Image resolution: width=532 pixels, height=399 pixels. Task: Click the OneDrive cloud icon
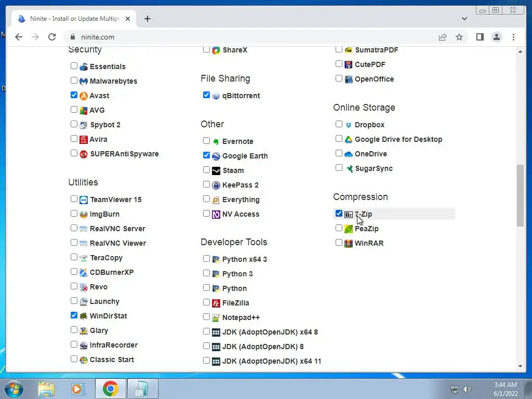pos(349,154)
